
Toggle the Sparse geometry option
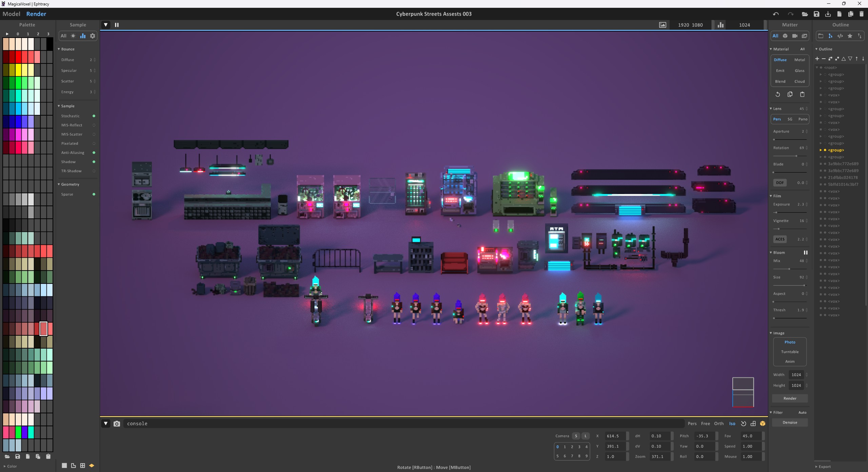pos(94,194)
